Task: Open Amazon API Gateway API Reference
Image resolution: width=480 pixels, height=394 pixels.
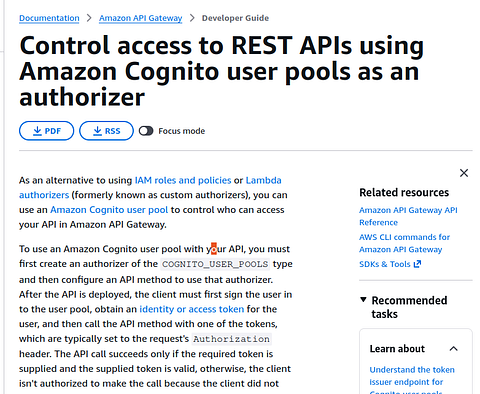Action: 408,216
